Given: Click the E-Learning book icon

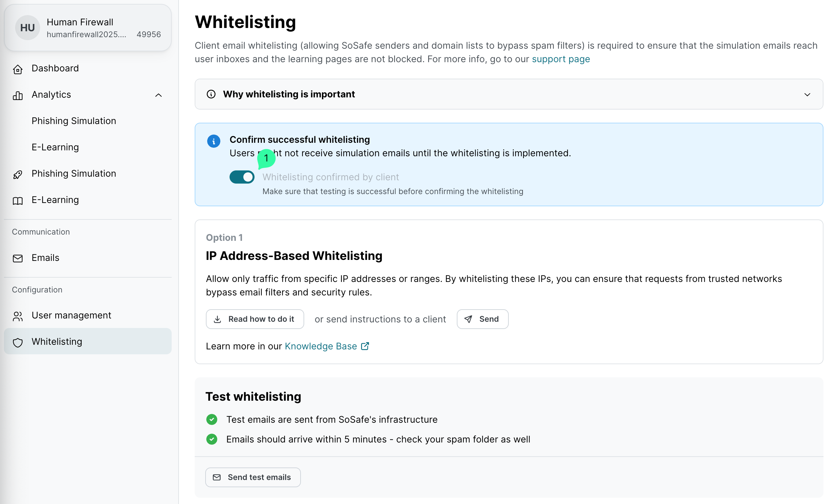Looking at the screenshot, I should tap(18, 201).
